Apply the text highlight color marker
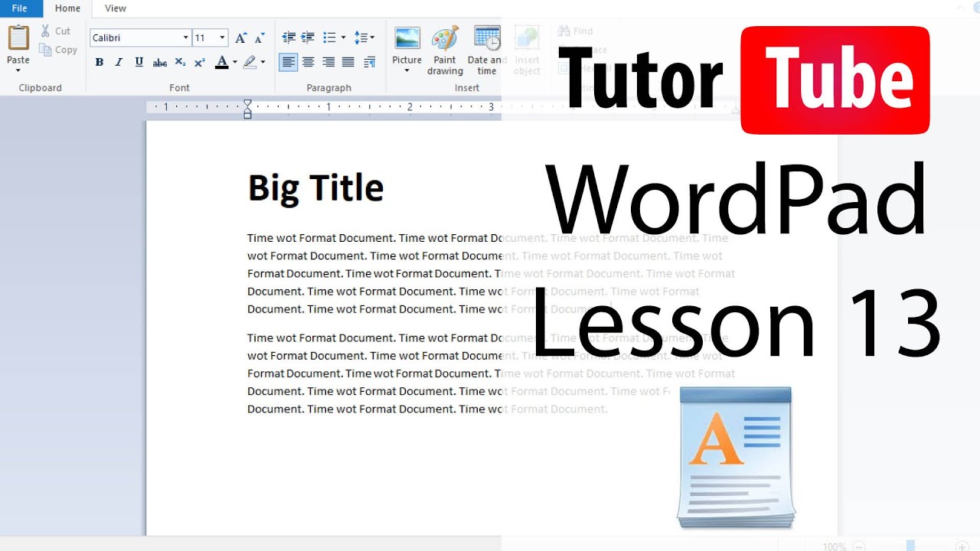This screenshot has width=980, height=551. (250, 62)
